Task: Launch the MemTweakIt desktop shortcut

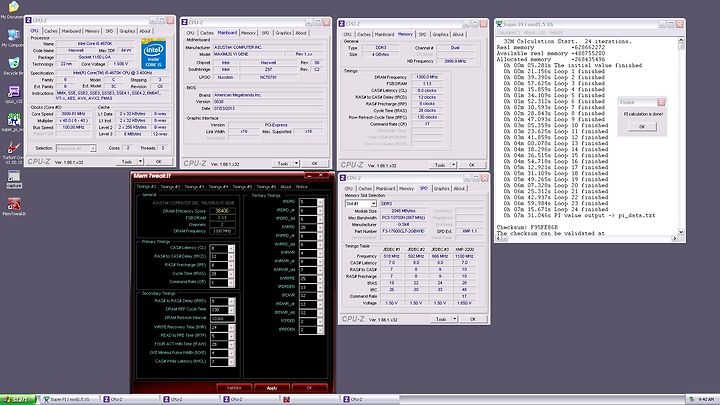Action: click(14, 205)
